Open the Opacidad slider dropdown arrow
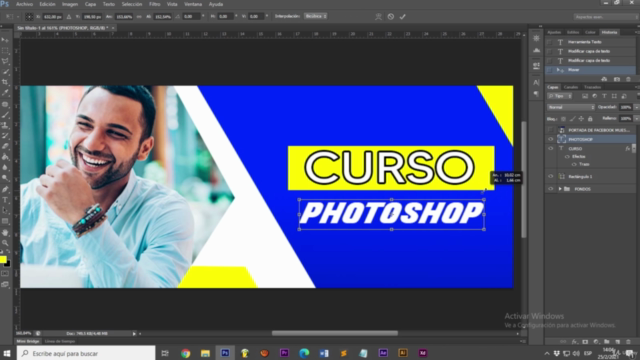This screenshot has height=360, width=640. tap(636, 107)
